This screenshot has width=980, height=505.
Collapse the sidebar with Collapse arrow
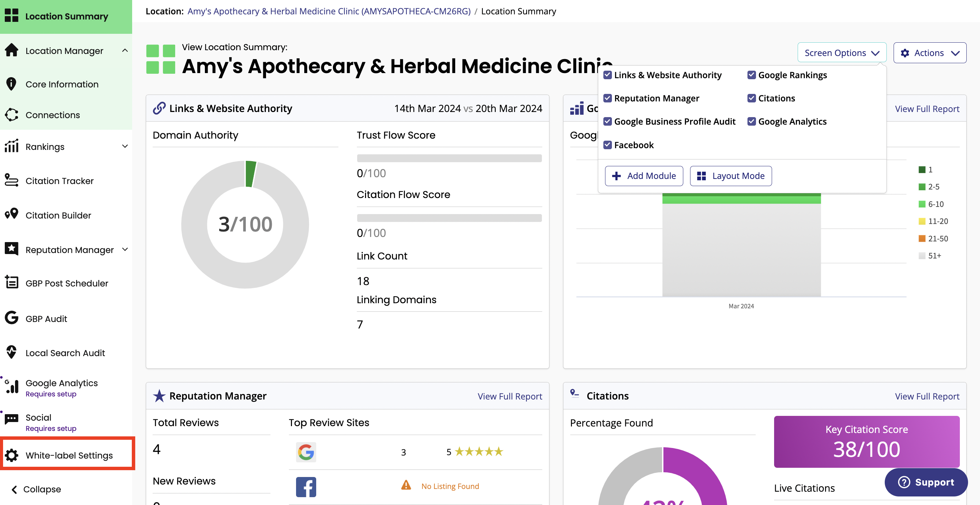coord(14,489)
